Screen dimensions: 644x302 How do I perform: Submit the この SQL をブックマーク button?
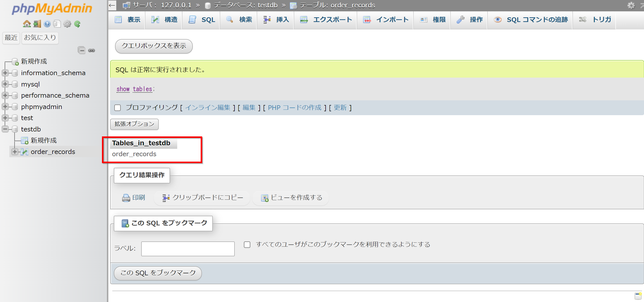[x=158, y=273]
